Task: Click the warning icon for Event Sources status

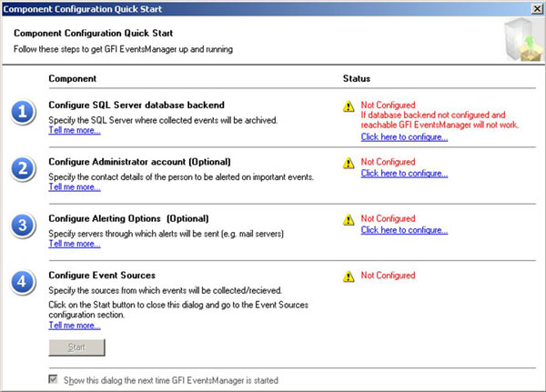Action: [x=349, y=276]
